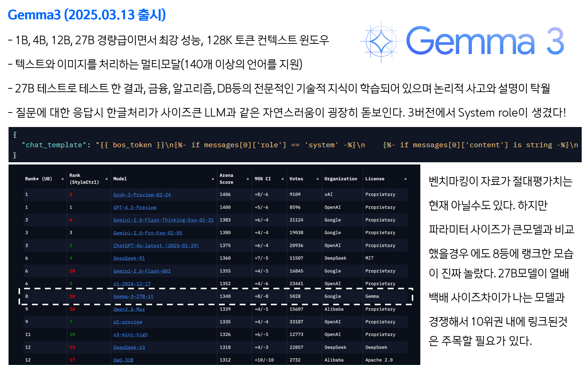Viewport: 588px width, 365px height.
Task: Click the +10/-10 confidence interval cell
Action: (x=264, y=360)
